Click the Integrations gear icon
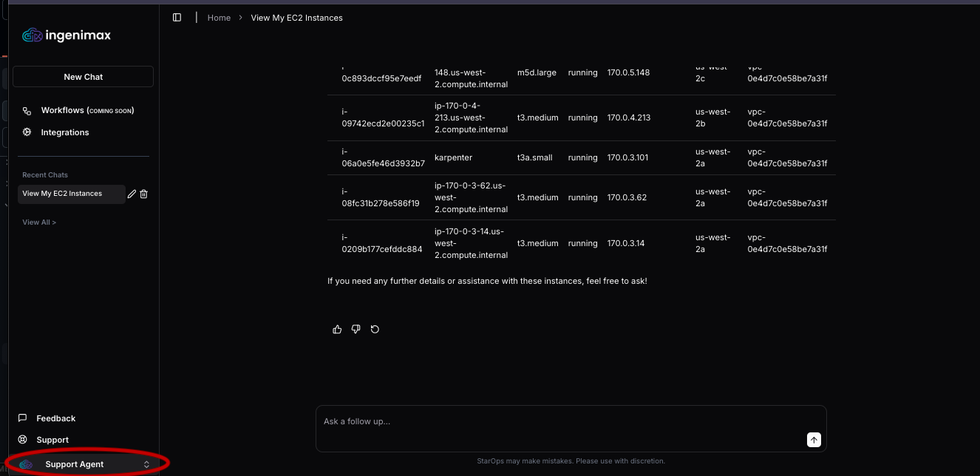The image size is (980, 476). 27,132
